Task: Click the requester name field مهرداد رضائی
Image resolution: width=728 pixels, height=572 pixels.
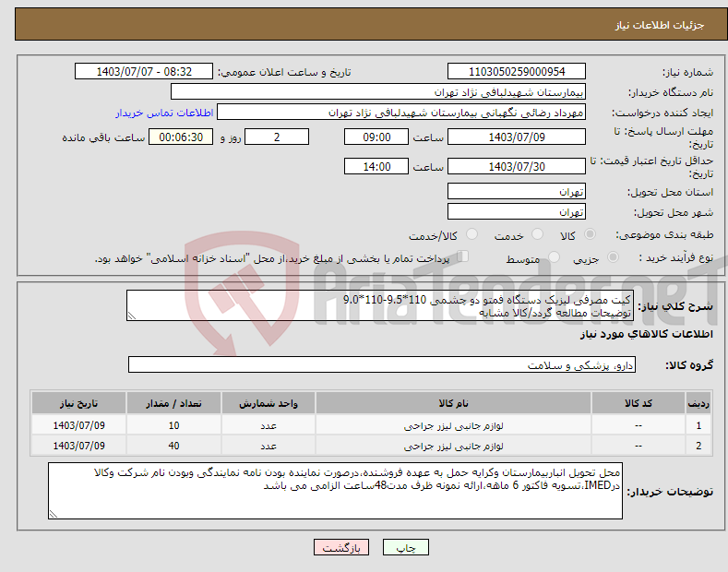Action: 401,113
